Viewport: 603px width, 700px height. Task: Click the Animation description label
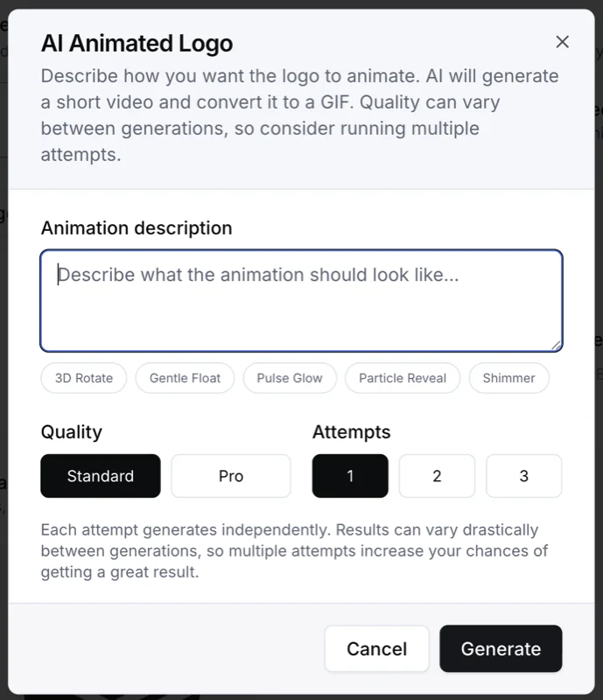136,227
